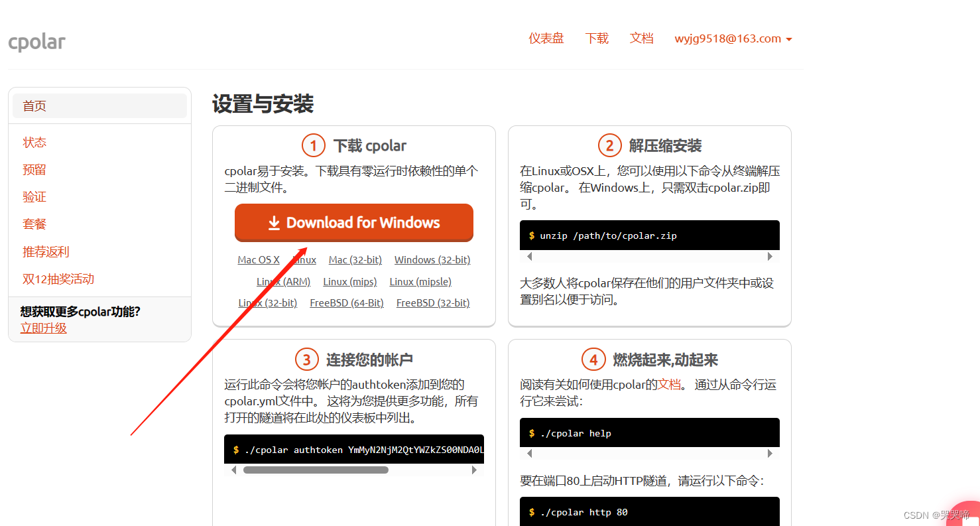Select 套餐 in the sidebar
Screen dimensions: 980x526
point(34,224)
